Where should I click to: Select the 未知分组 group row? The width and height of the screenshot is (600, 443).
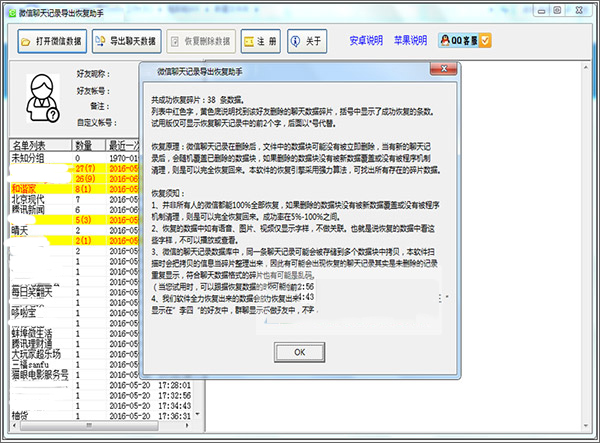point(75,158)
